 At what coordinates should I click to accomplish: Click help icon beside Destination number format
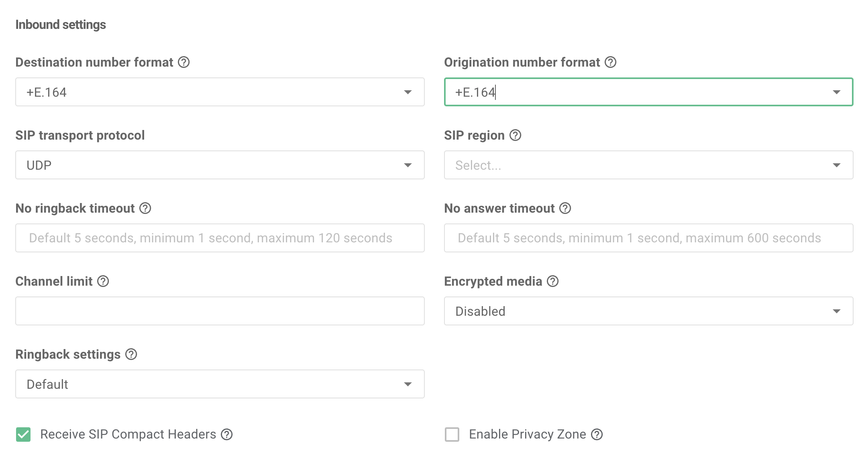point(184,62)
